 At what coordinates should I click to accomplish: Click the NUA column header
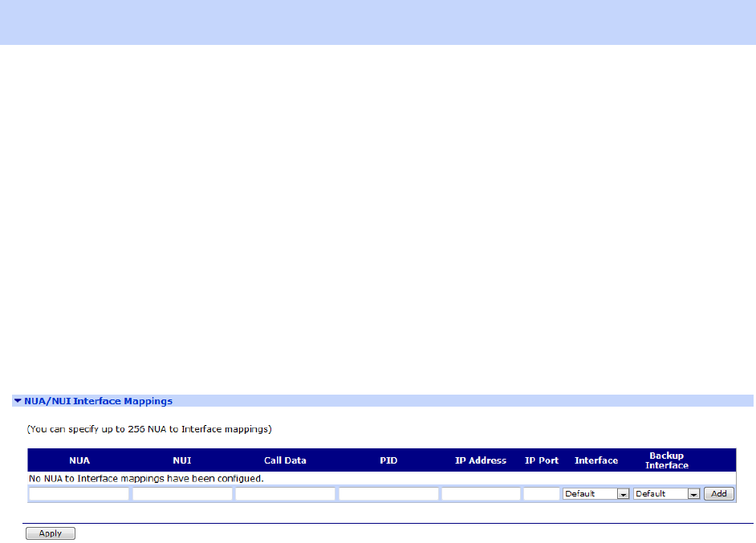tap(79, 460)
